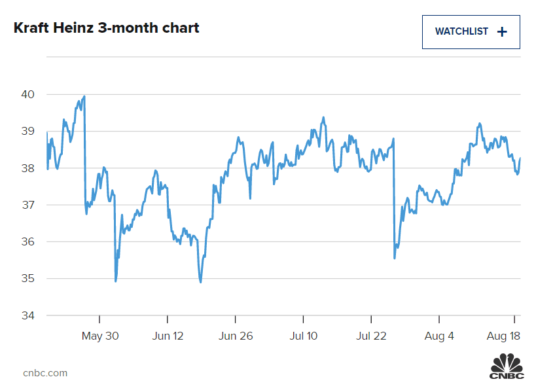
Task: Click the Jun 26 date label
Action: pyautogui.click(x=236, y=336)
